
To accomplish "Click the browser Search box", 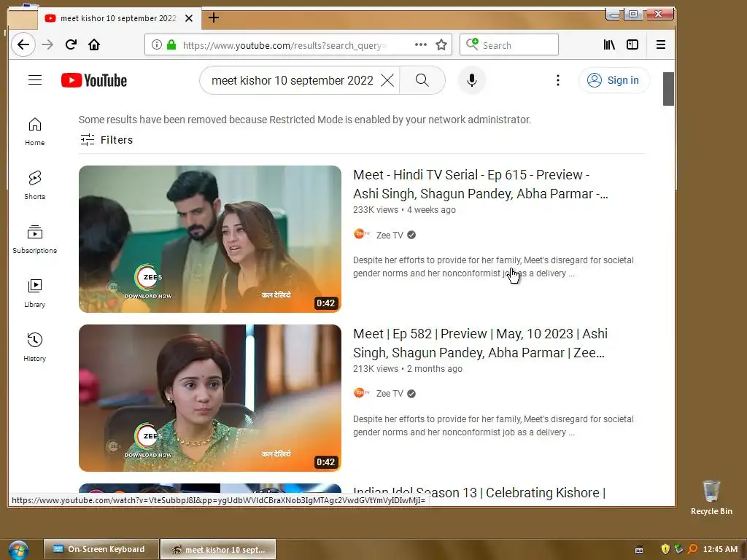I will click(x=508, y=44).
